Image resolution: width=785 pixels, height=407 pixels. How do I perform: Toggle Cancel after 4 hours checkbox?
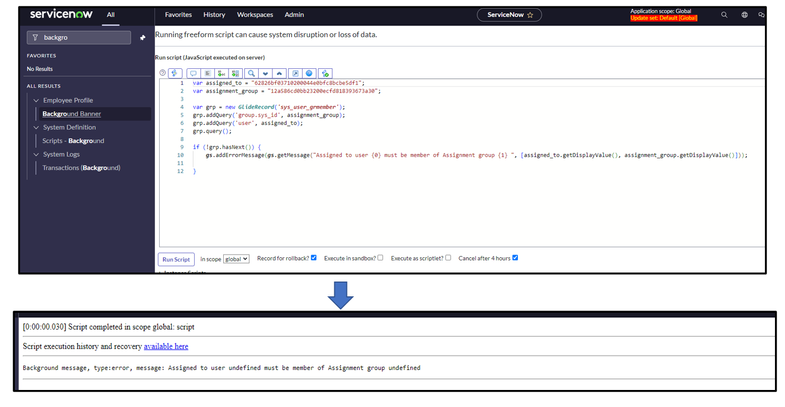pyautogui.click(x=515, y=258)
